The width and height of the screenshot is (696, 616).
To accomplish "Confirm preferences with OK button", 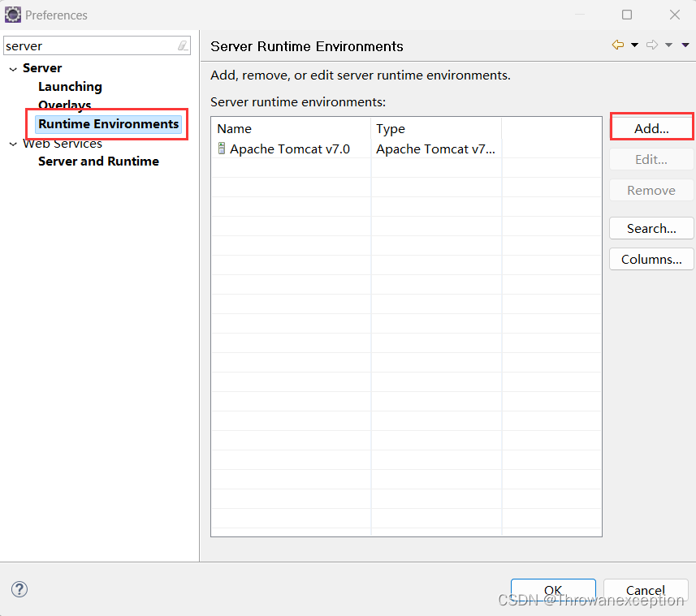I will point(553,590).
